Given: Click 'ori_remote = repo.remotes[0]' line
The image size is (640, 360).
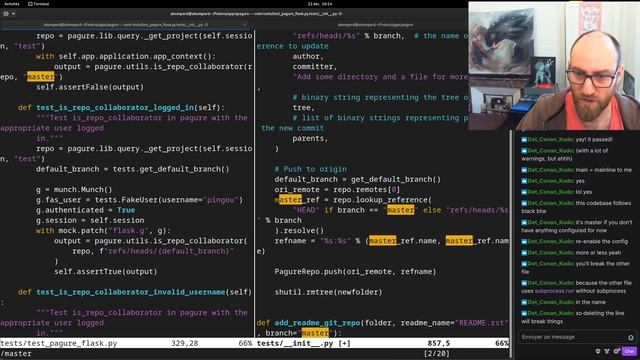Looking at the screenshot, I should pyautogui.click(x=337, y=189).
